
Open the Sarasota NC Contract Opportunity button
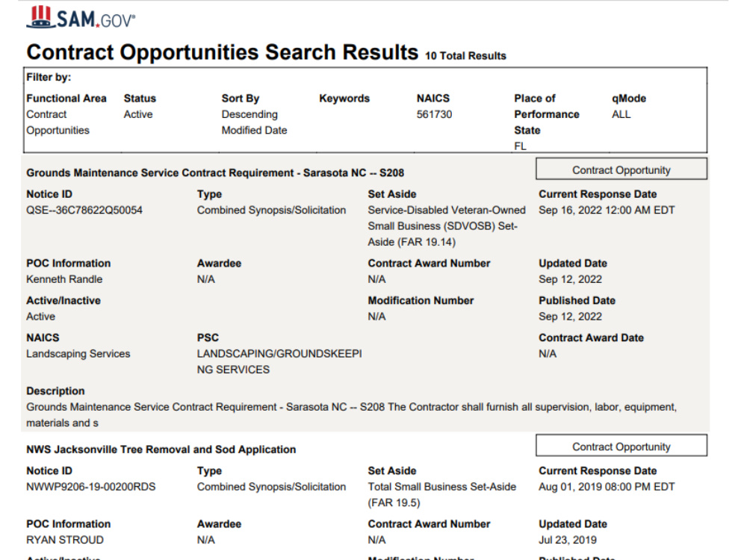[x=622, y=169]
